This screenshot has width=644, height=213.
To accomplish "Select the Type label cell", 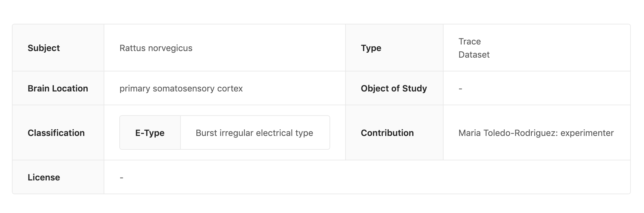I will tap(394, 48).
